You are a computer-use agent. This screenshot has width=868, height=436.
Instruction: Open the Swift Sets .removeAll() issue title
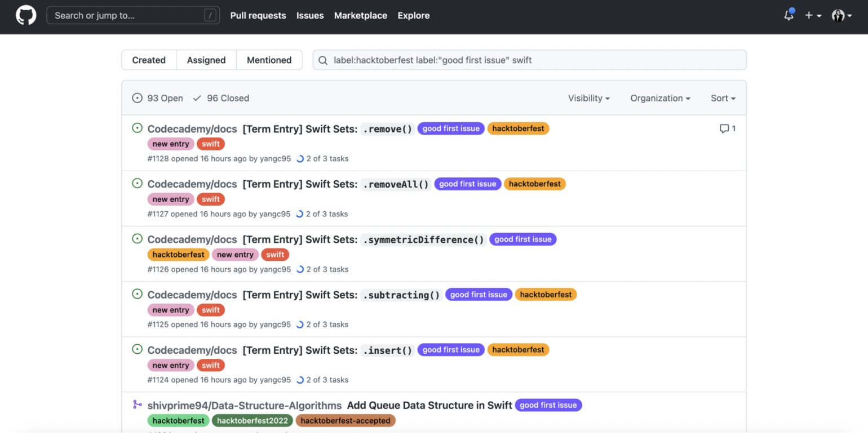[337, 184]
